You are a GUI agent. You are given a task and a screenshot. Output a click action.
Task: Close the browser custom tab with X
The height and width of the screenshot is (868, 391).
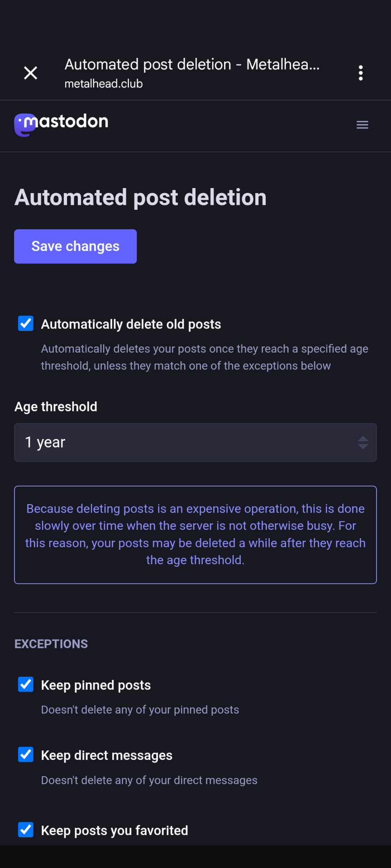[30, 73]
